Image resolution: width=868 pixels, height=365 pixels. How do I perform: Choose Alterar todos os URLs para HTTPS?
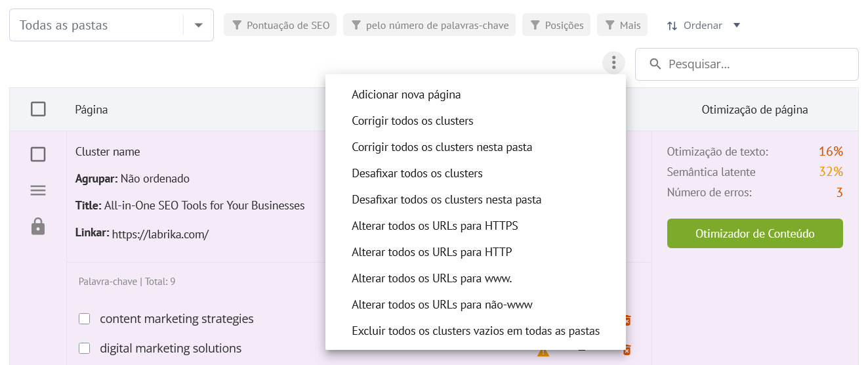click(476, 226)
